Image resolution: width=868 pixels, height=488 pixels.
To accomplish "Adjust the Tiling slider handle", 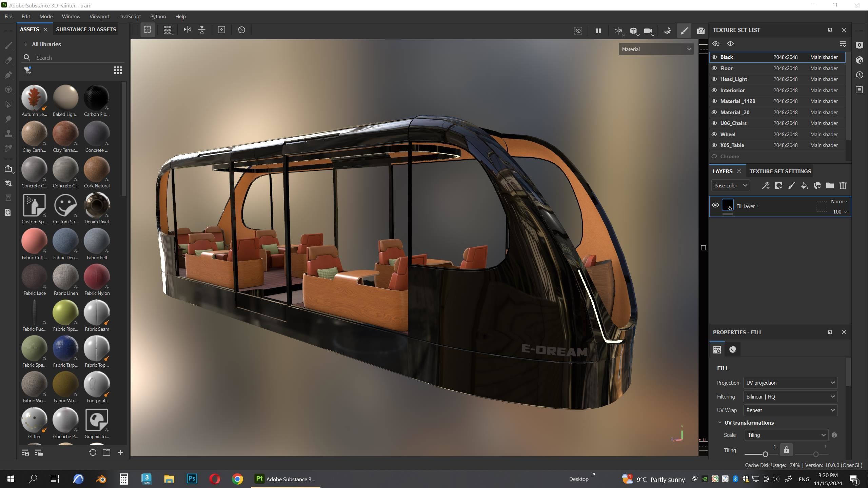I will click(765, 454).
